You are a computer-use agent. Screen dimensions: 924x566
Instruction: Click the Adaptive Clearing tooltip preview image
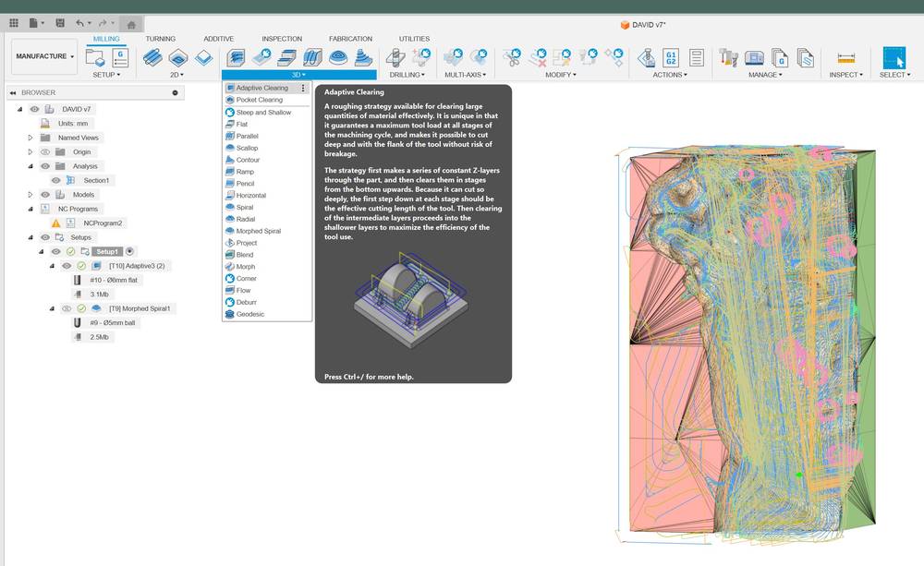coord(411,301)
